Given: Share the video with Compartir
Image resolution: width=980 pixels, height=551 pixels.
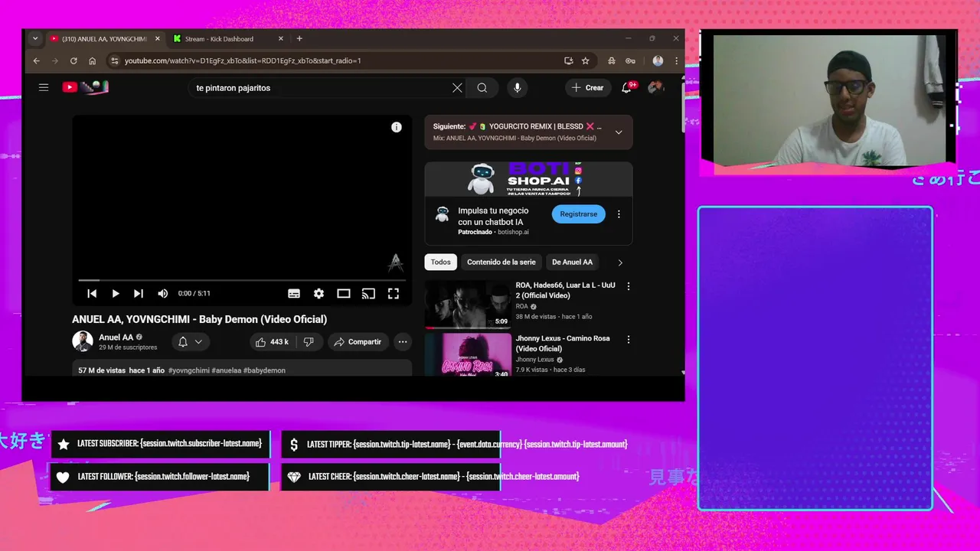Looking at the screenshot, I should [358, 342].
